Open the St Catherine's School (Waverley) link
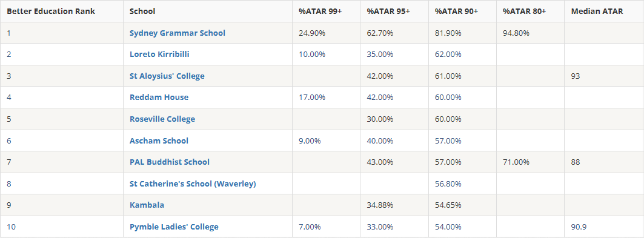 193,183
